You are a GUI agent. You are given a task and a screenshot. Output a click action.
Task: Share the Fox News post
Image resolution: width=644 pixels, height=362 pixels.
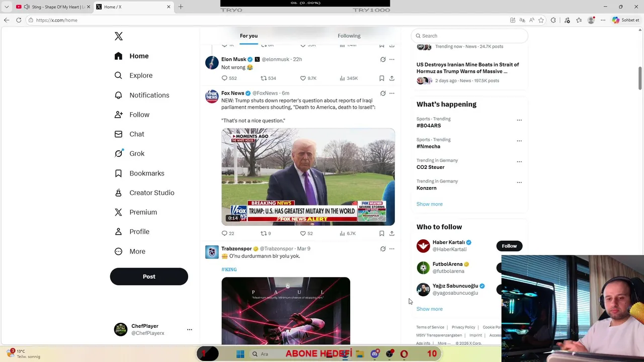[391, 233]
